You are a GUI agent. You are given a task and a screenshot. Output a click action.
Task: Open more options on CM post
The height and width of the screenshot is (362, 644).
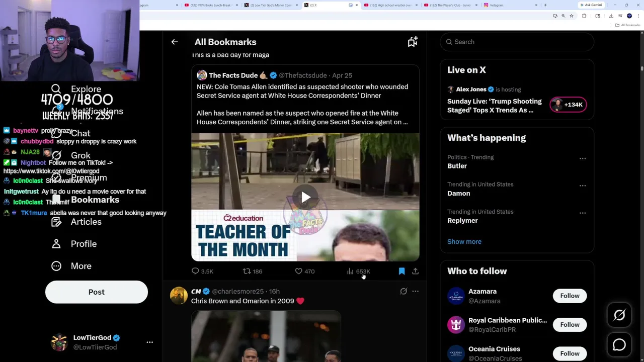pyautogui.click(x=415, y=291)
